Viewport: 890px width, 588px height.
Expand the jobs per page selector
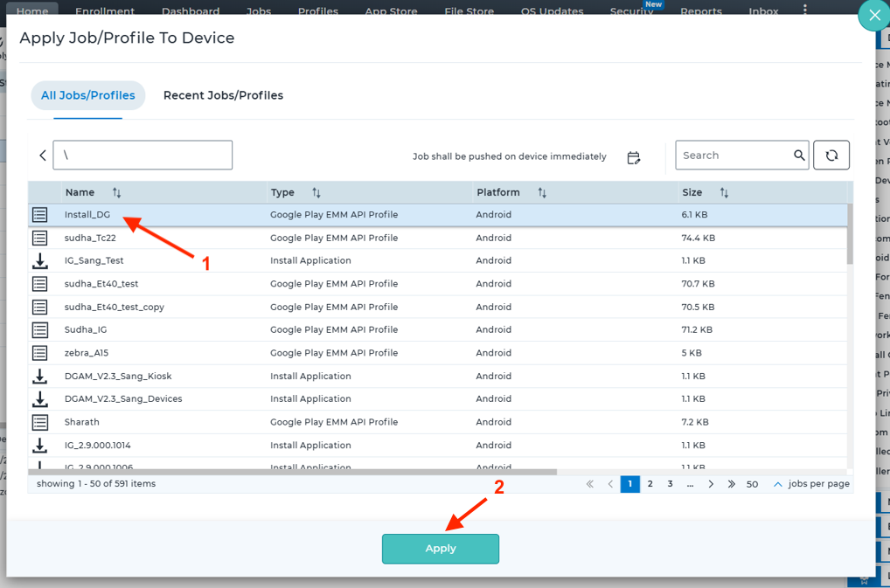point(777,484)
